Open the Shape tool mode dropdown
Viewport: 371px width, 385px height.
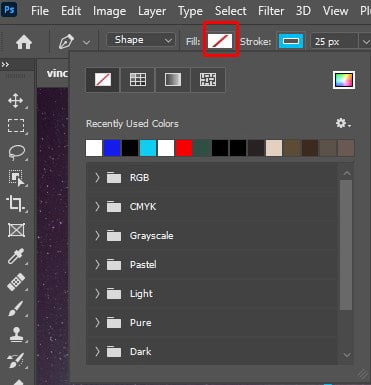coord(141,40)
